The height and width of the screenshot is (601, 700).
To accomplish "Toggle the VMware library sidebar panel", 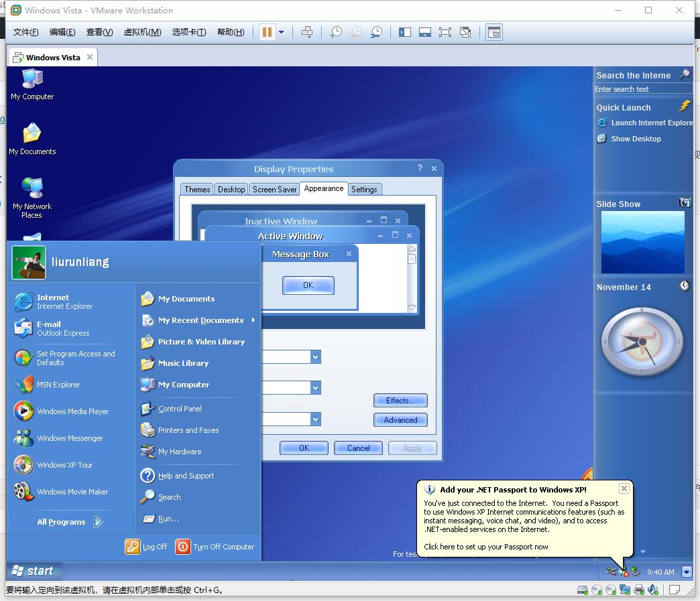I will click(x=405, y=32).
